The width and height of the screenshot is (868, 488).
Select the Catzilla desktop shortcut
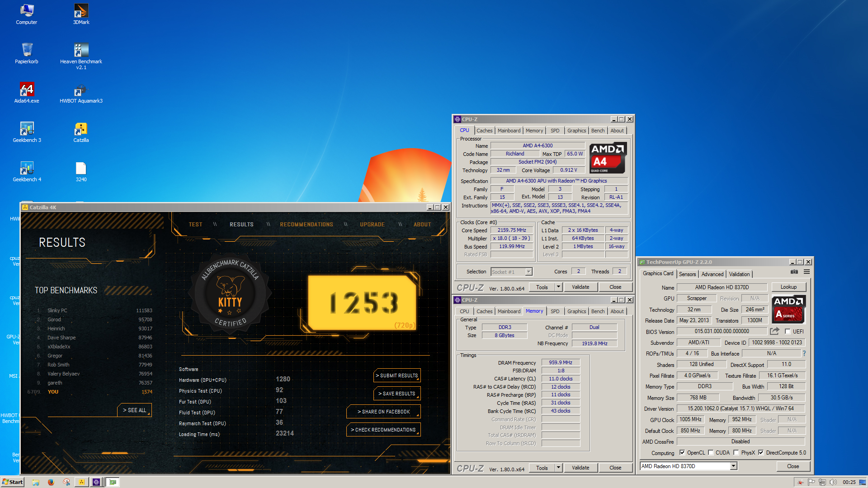(81, 132)
